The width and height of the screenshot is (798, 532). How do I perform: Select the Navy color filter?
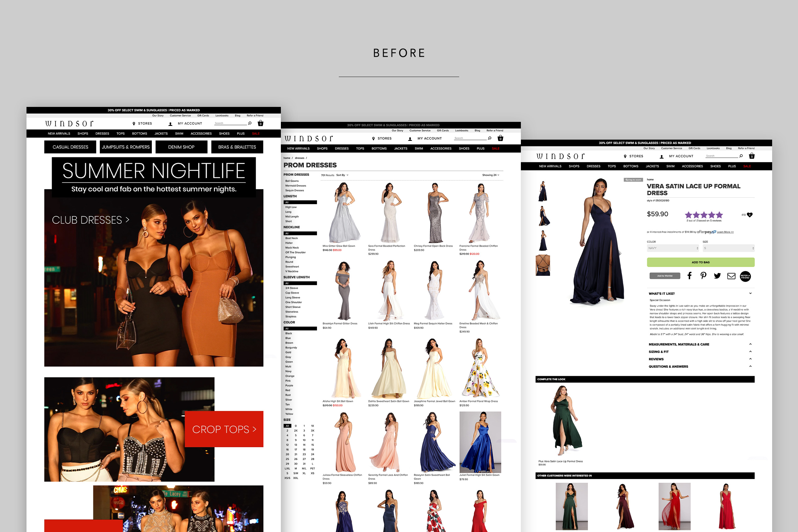pyautogui.click(x=288, y=371)
